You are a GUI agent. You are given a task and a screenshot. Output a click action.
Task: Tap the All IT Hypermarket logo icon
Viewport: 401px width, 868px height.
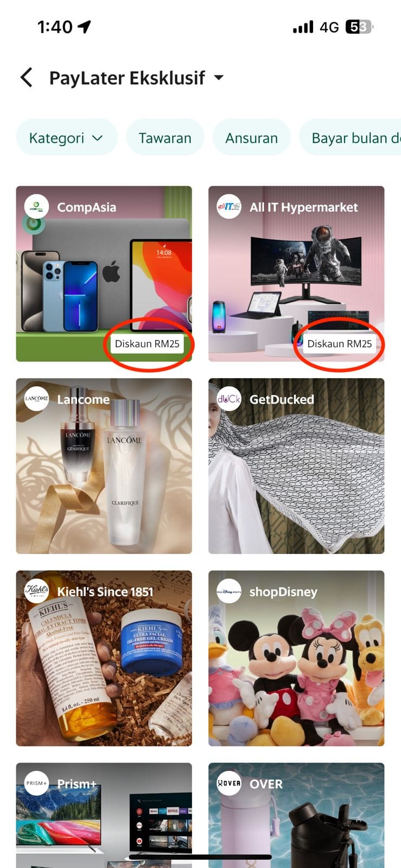point(228,207)
